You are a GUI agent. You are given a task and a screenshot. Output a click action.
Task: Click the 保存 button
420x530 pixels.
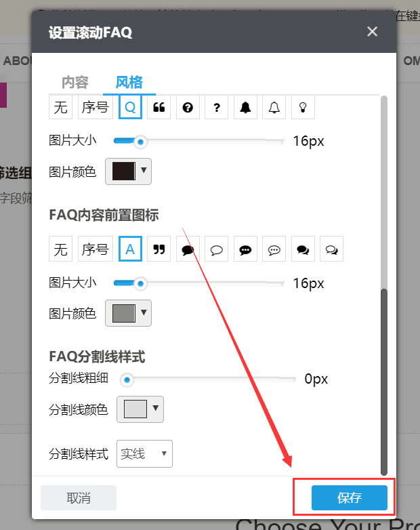349,498
